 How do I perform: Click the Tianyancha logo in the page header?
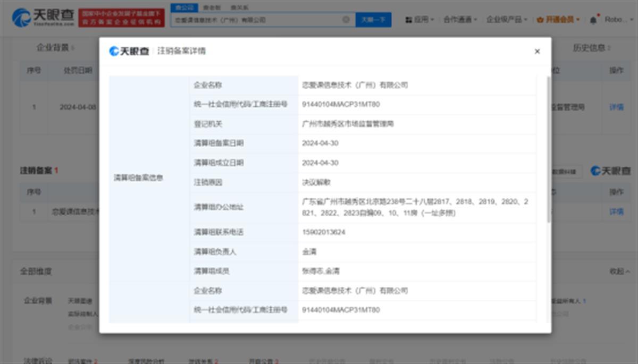coord(43,18)
